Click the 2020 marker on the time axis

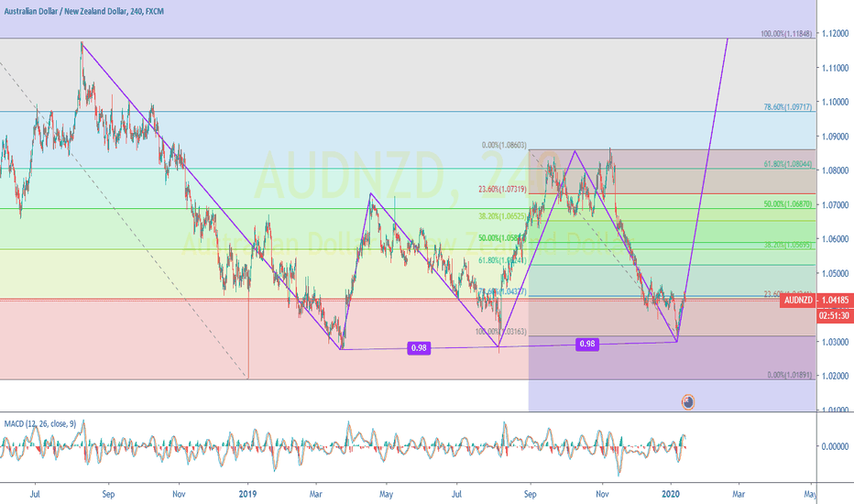tap(671, 492)
